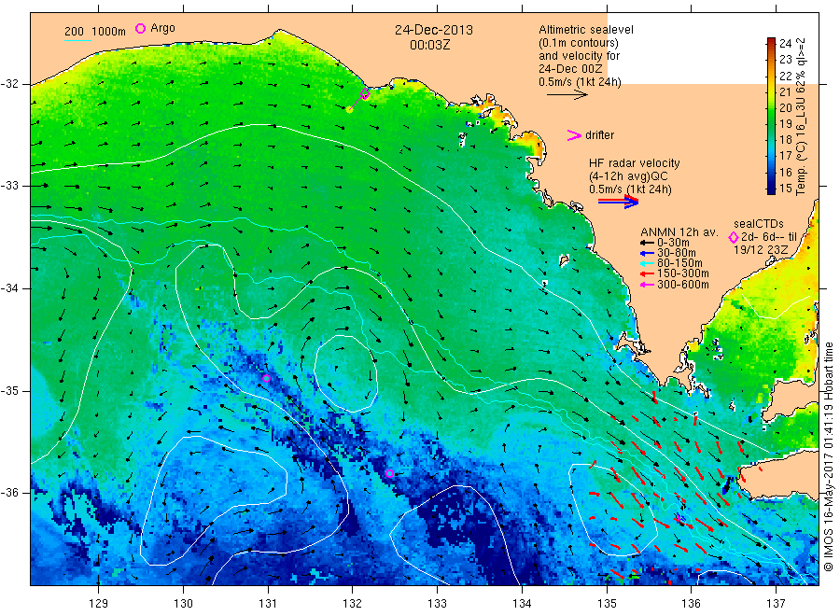Screen dimensions: 840x616
Task: Click the '1000m' depth contour label
Action: click(x=109, y=32)
